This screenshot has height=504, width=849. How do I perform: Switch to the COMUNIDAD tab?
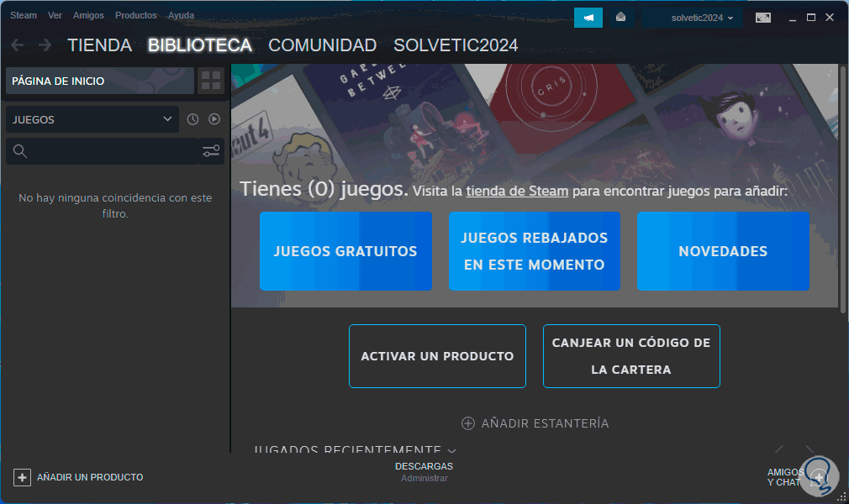pos(323,45)
